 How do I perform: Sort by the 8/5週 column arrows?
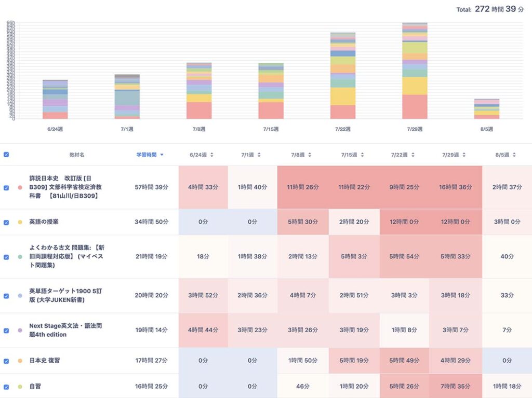tap(514, 155)
